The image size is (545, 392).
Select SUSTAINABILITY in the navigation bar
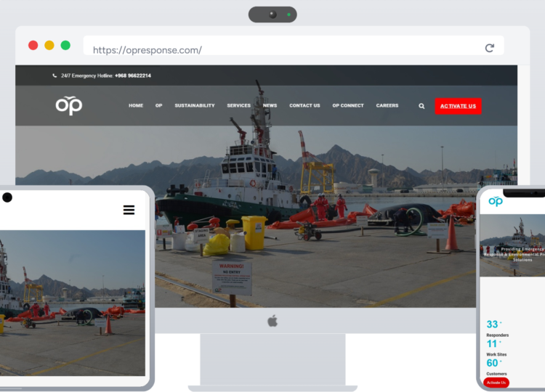[x=195, y=106]
